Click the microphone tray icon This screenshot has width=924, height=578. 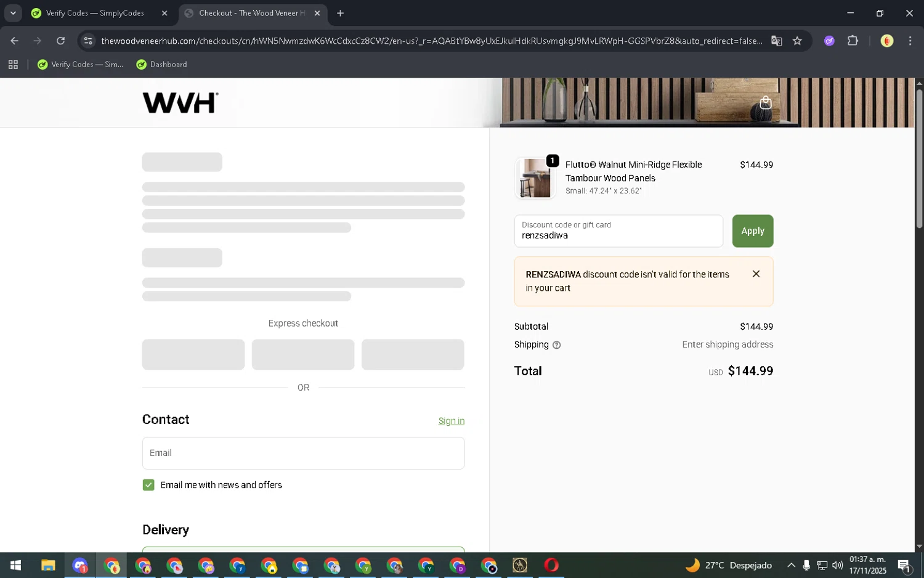tap(806, 565)
